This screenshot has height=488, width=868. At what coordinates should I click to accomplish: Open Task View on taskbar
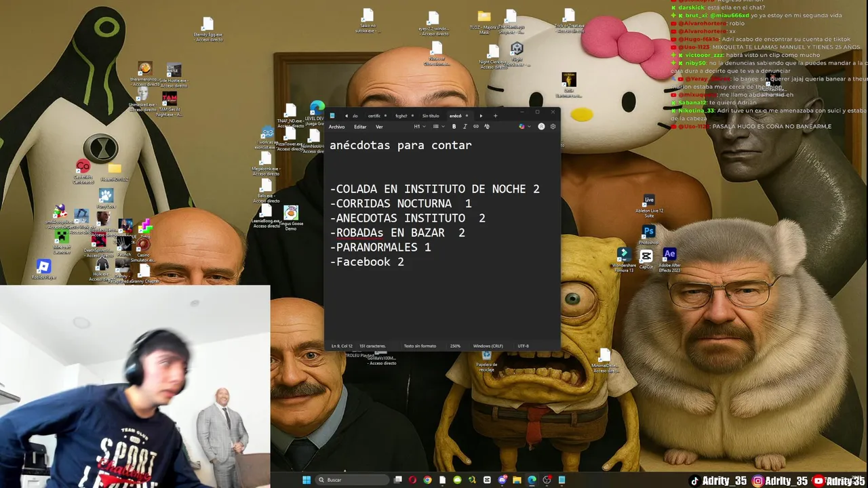pos(398,480)
